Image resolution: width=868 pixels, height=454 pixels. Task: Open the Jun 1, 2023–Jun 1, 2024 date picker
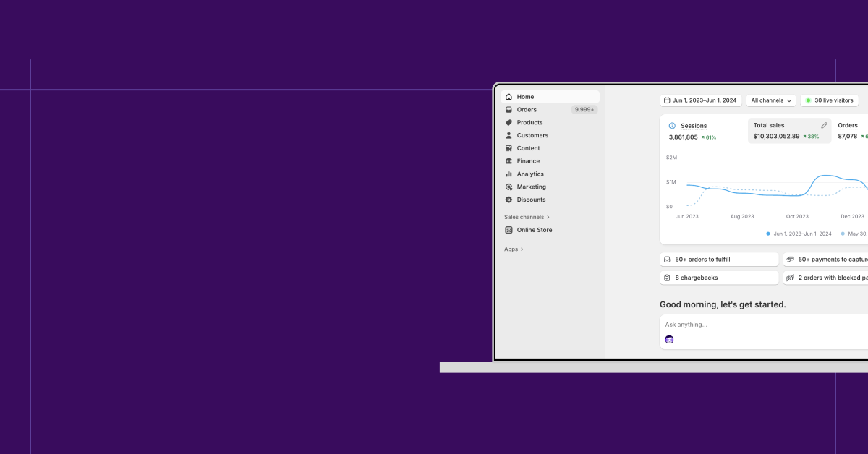[x=700, y=100]
